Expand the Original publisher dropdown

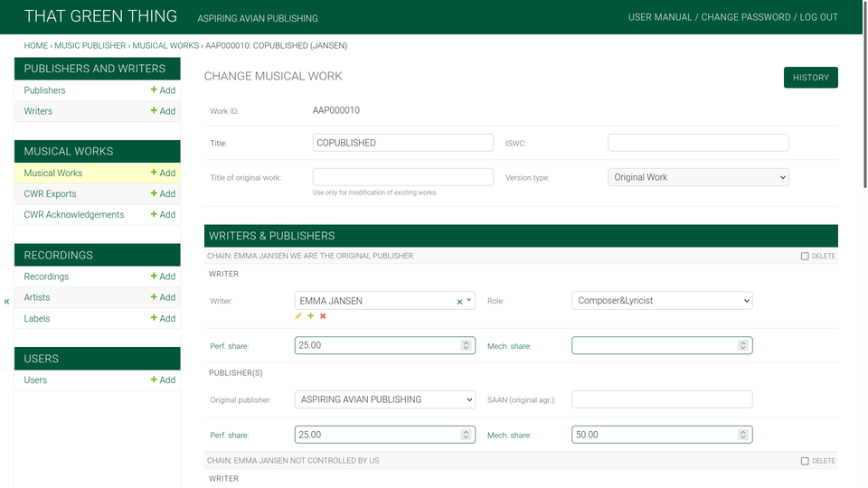tap(384, 399)
